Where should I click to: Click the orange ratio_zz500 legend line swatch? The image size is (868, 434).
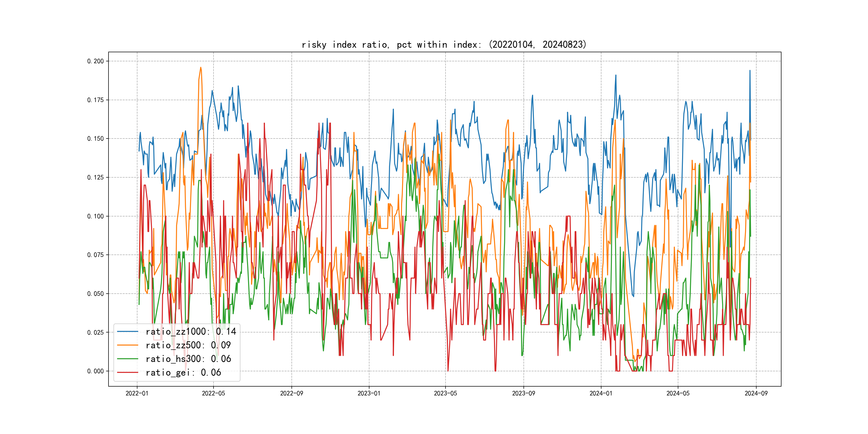[127, 345]
